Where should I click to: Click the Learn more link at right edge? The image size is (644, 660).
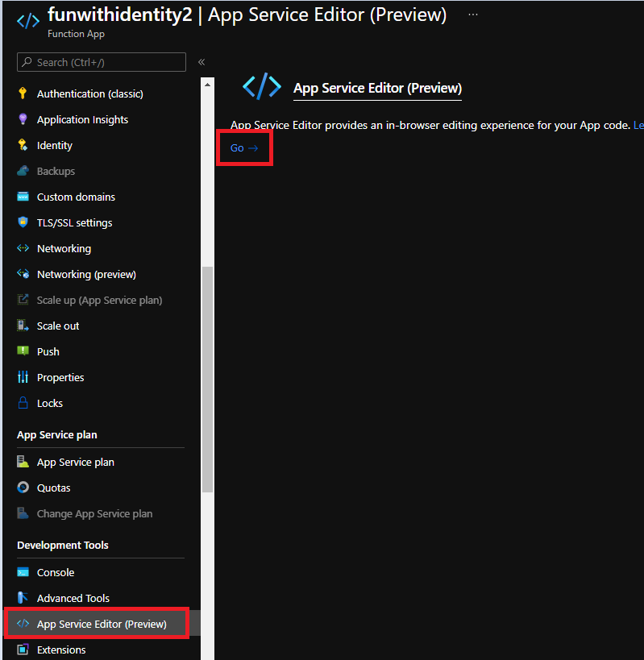pos(638,125)
